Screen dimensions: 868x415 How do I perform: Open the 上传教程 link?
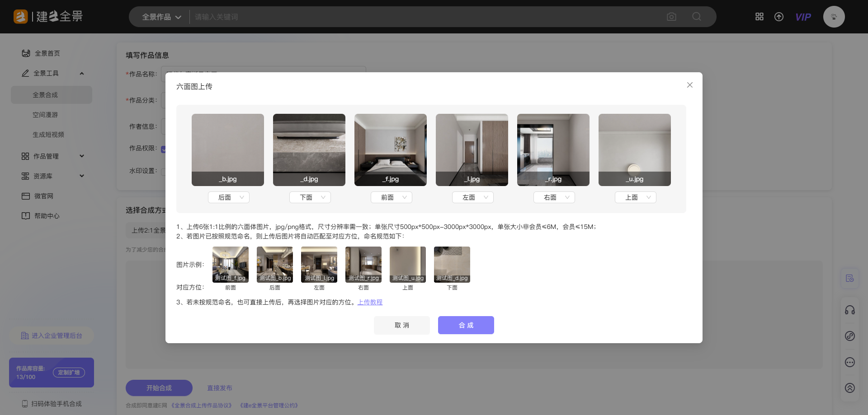click(370, 302)
